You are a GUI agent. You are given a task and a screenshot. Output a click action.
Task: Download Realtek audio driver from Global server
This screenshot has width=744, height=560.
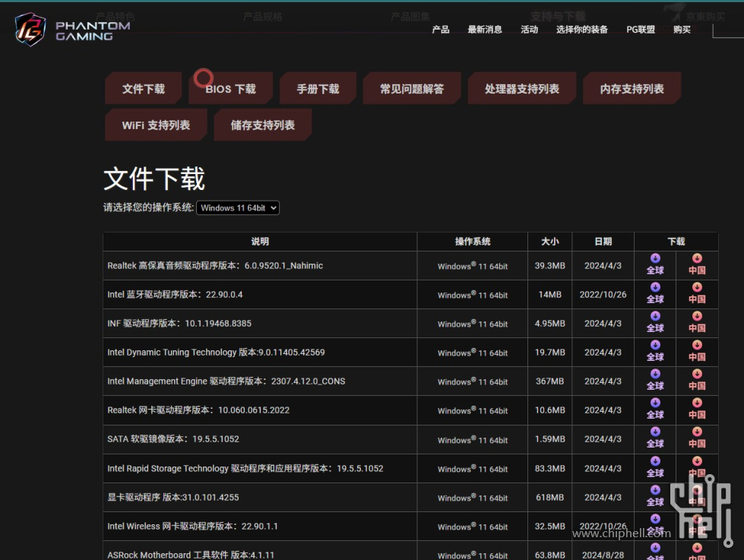pos(655,264)
